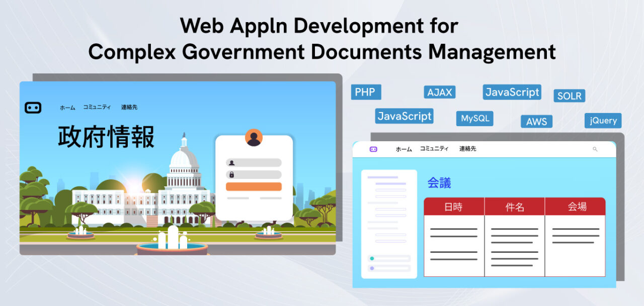
Task: Select the 日時 column header
Action: click(455, 206)
